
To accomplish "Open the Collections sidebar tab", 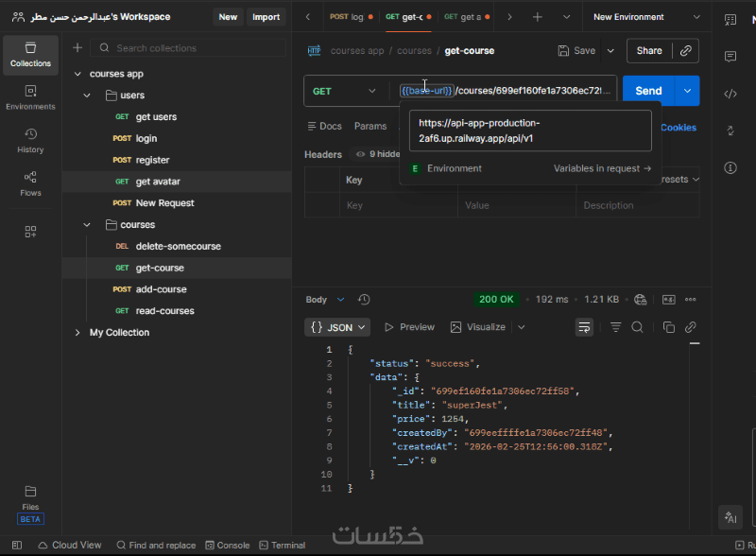I will click(30, 55).
